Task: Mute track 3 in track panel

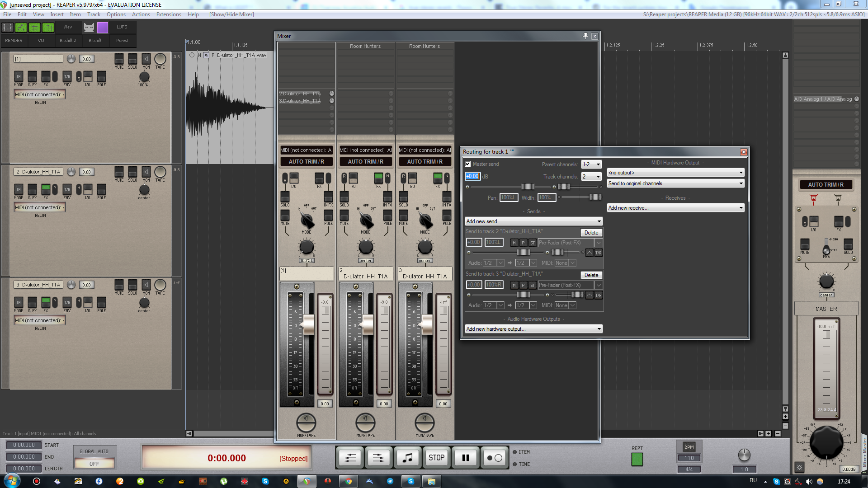Action: pyautogui.click(x=119, y=285)
